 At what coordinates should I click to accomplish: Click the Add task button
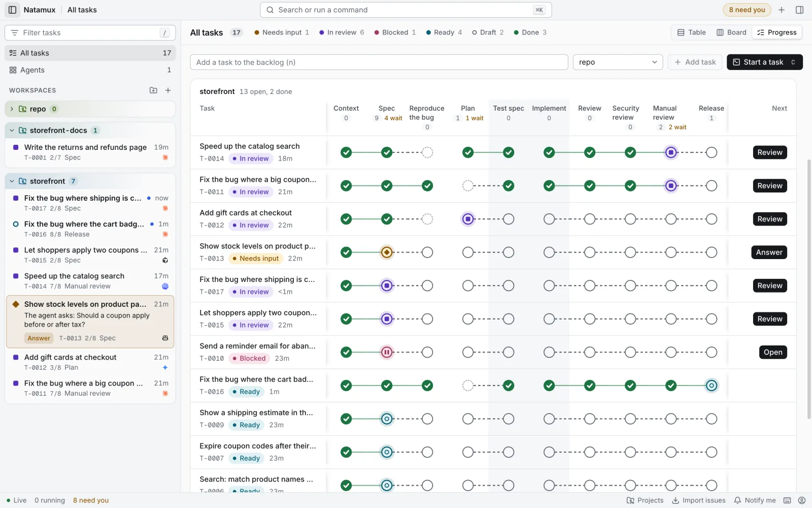click(695, 62)
